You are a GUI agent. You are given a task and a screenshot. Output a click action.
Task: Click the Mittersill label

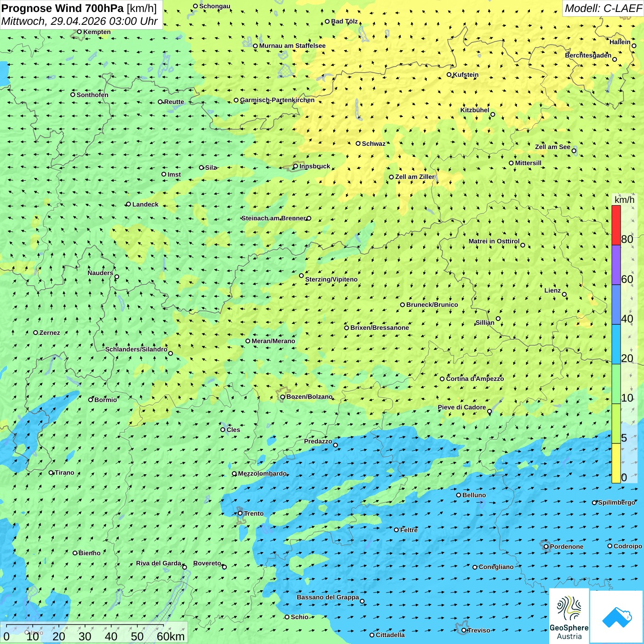[x=528, y=163]
